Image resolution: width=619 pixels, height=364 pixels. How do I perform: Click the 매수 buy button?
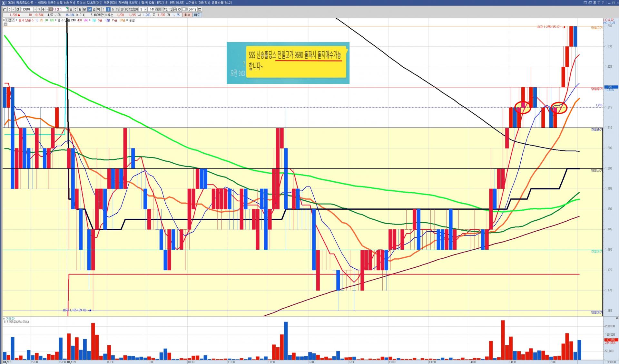[x=187, y=15]
